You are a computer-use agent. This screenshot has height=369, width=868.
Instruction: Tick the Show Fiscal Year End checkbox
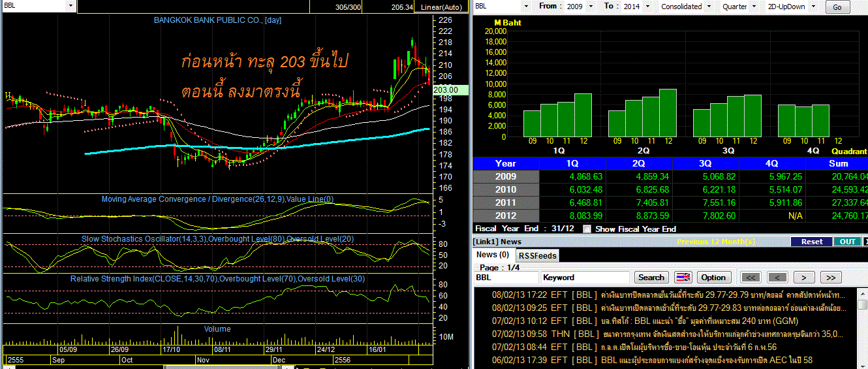pos(587,229)
